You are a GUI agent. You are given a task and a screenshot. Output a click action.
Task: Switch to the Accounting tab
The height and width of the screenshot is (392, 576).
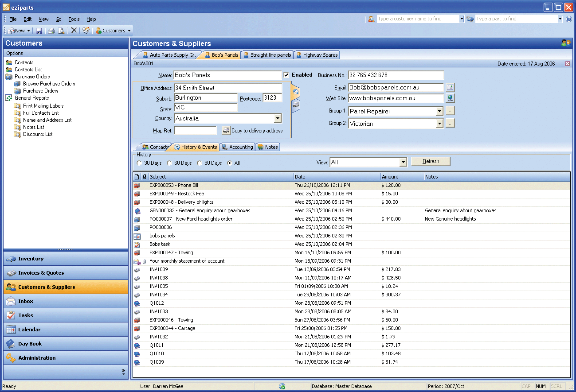click(237, 147)
